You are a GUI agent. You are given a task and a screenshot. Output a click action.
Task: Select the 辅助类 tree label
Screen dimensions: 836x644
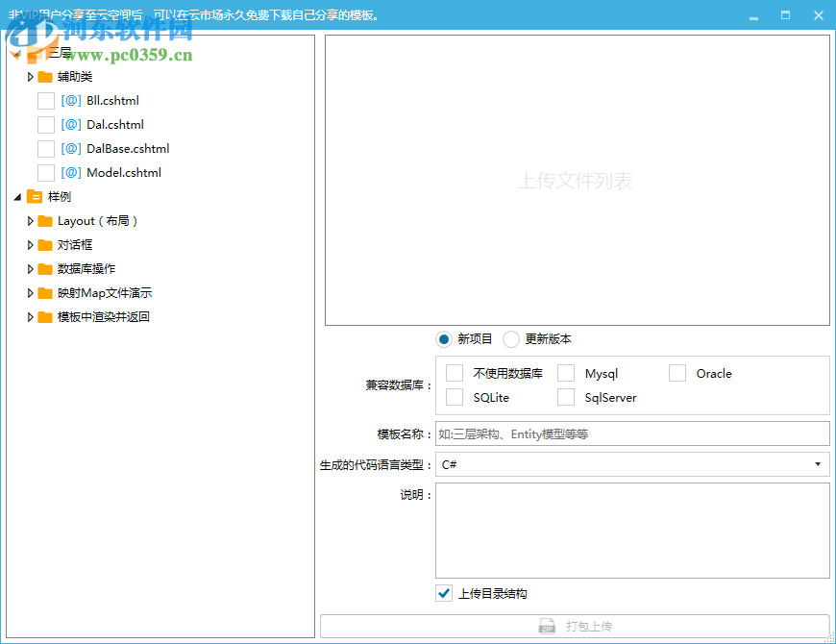[x=75, y=77]
